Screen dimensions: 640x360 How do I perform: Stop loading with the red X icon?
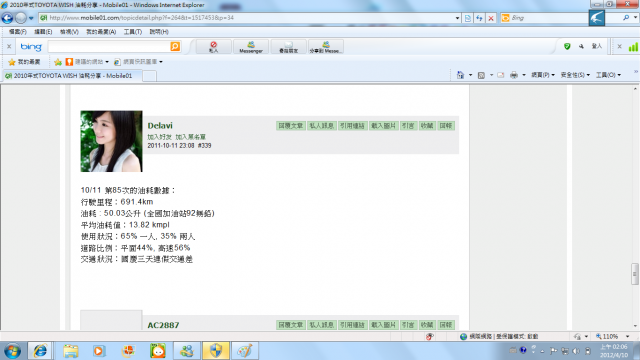[x=491, y=18]
